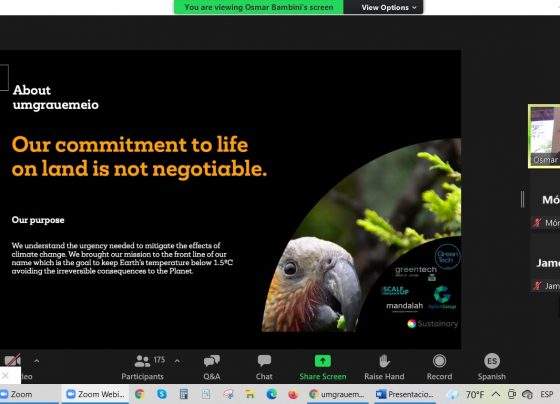Open the Chat panel
The height and width of the screenshot is (404, 560).
[264, 367]
